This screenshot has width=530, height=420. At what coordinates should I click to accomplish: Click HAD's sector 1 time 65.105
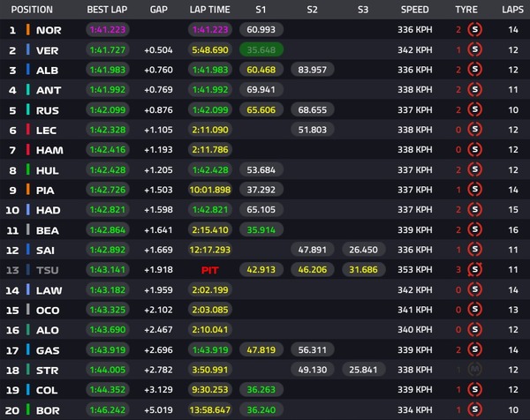(260, 209)
